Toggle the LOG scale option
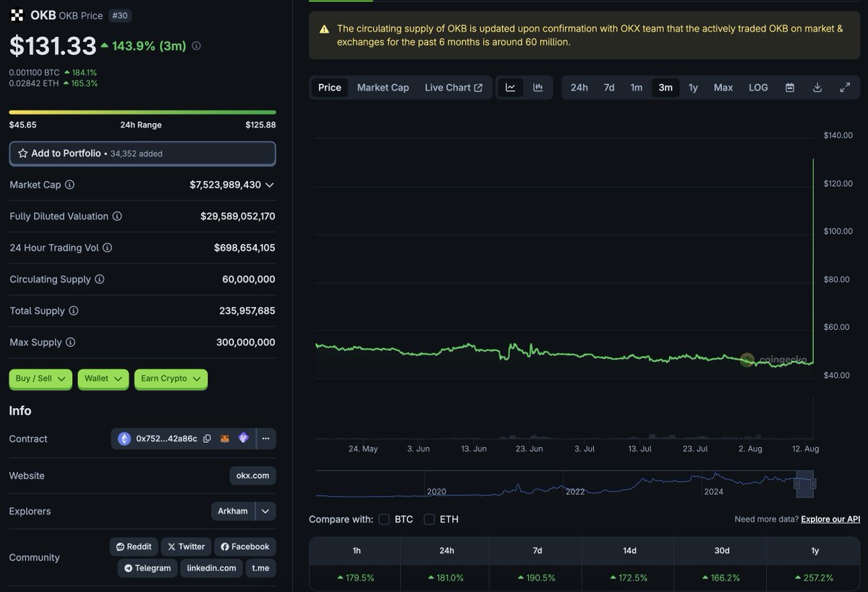Image resolution: width=868 pixels, height=592 pixels. [x=758, y=88]
